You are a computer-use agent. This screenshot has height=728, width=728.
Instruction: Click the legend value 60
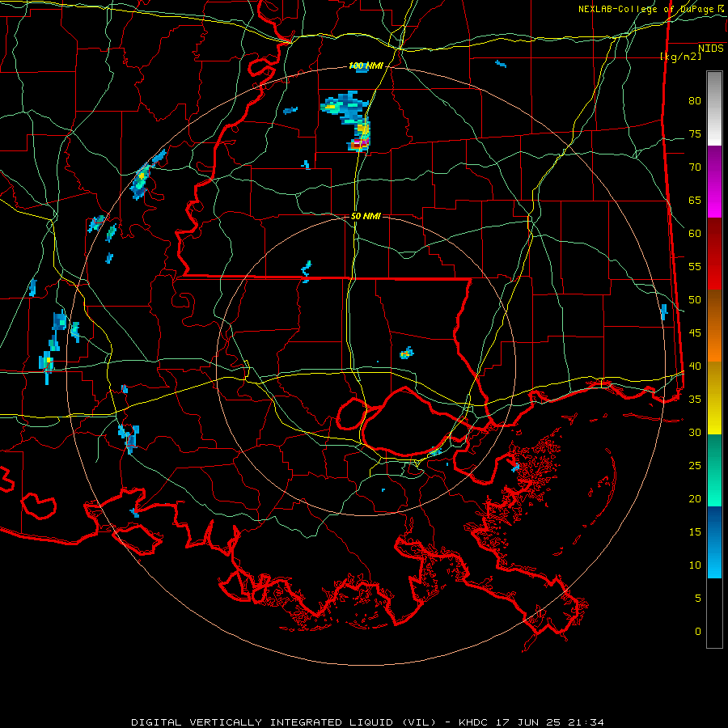tap(695, 234)
